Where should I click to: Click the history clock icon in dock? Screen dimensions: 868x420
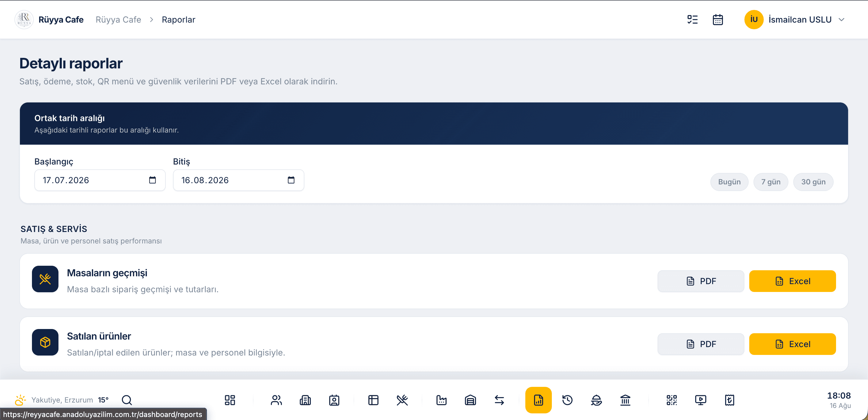pyautogui.click(x=568, y=400)
